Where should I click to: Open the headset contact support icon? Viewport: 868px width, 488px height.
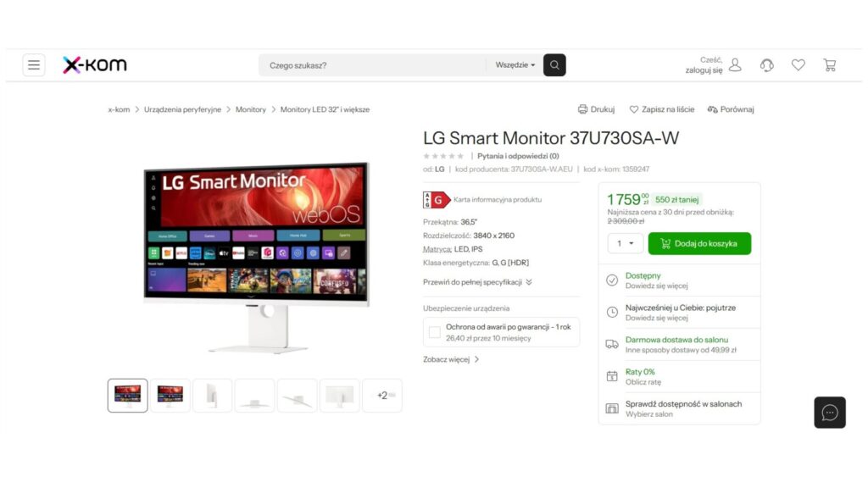click(x=766, y=65)
